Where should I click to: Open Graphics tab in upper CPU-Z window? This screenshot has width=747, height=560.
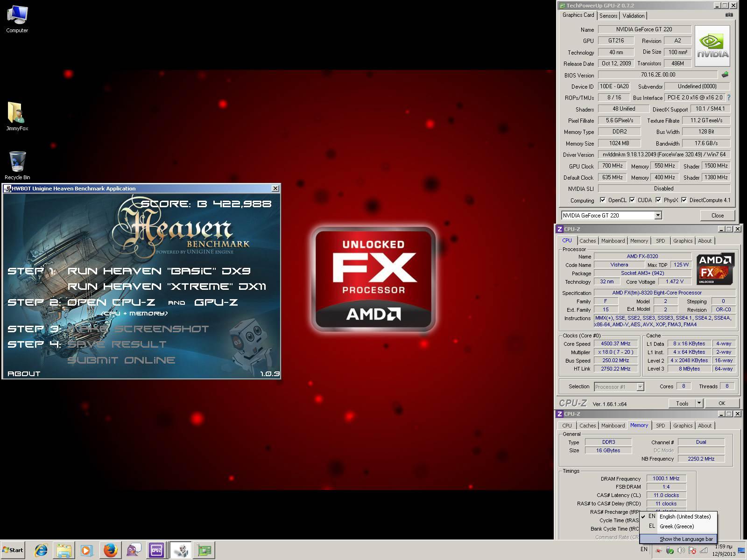pos(683,241)
